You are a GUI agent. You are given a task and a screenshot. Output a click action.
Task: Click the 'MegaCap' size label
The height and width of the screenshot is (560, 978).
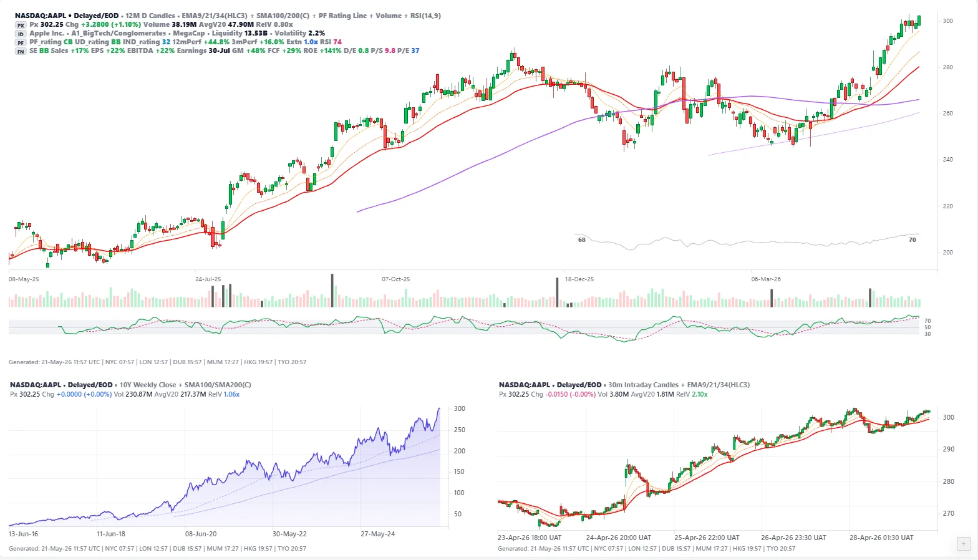[x=189, y=33]
